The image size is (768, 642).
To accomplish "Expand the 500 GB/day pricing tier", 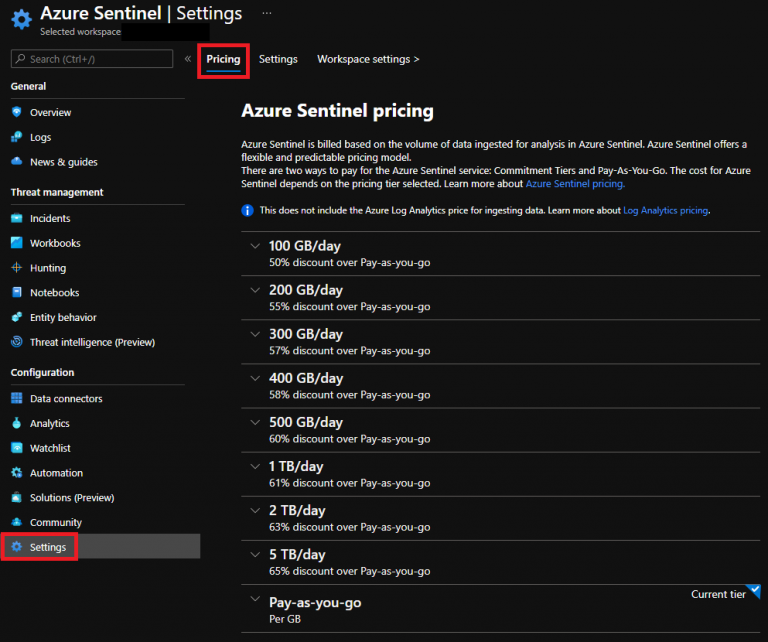I will (255, 422).
